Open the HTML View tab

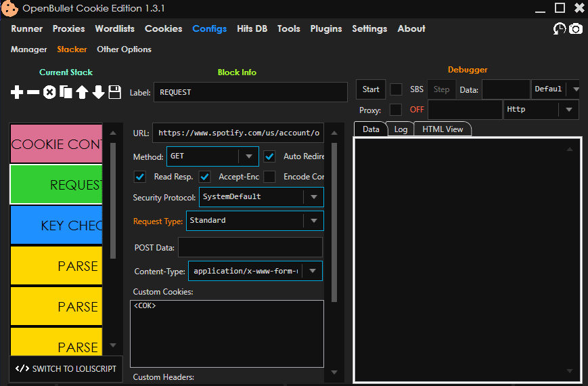click(443, 129)
